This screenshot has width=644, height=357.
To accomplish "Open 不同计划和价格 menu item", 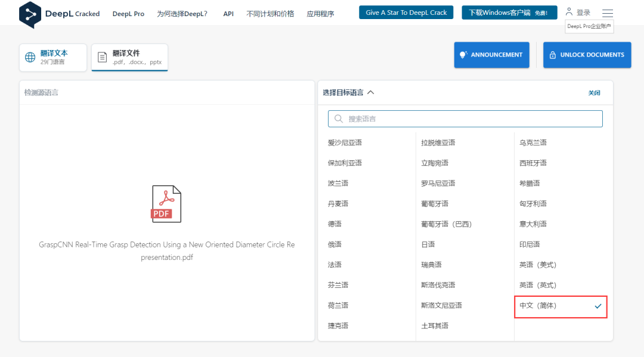I will click(270, 14).
